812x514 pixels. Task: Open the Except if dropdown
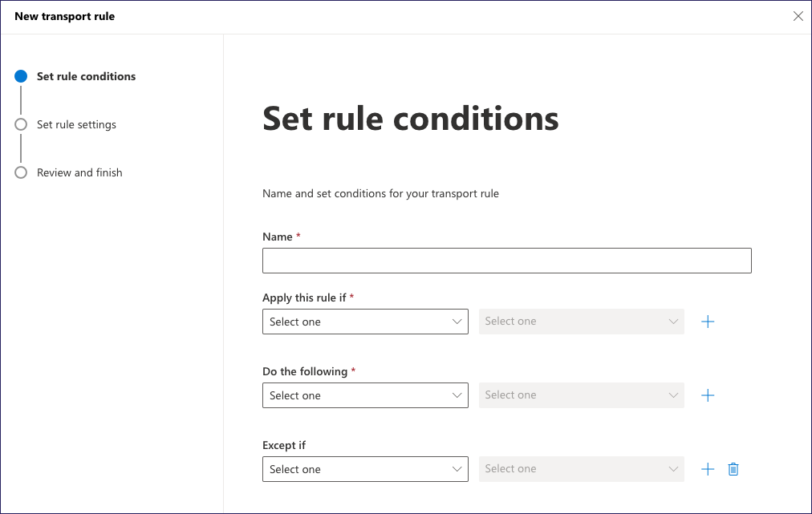pos(365,468)
